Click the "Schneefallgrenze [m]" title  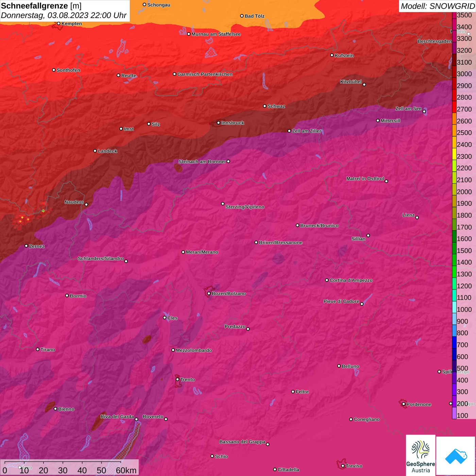(x=41, y=6)
